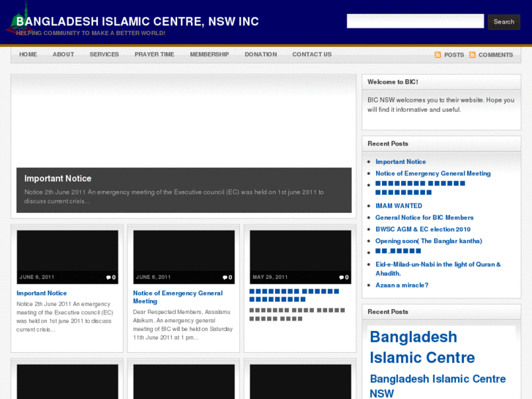This screenshot has width=532, height=399.
Task: Open the May 29, 2011 post title link
Action: pos(294,296)
